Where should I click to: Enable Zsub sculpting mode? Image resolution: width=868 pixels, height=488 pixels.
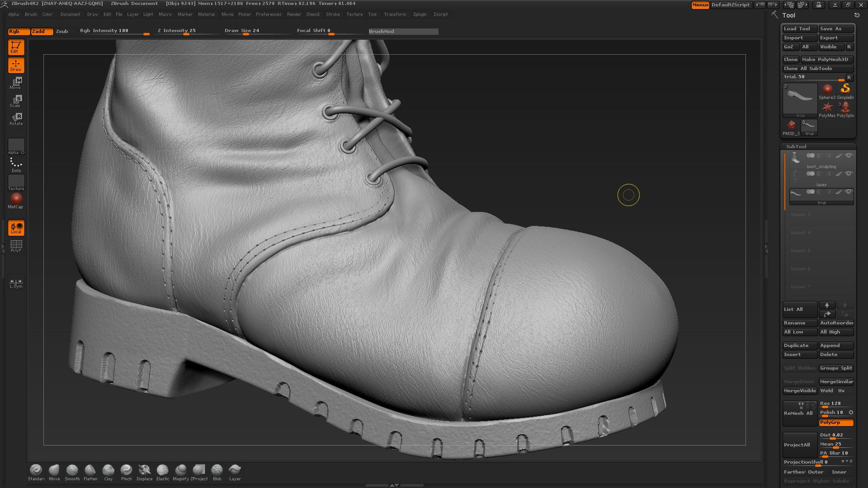[x=62, y=31]
